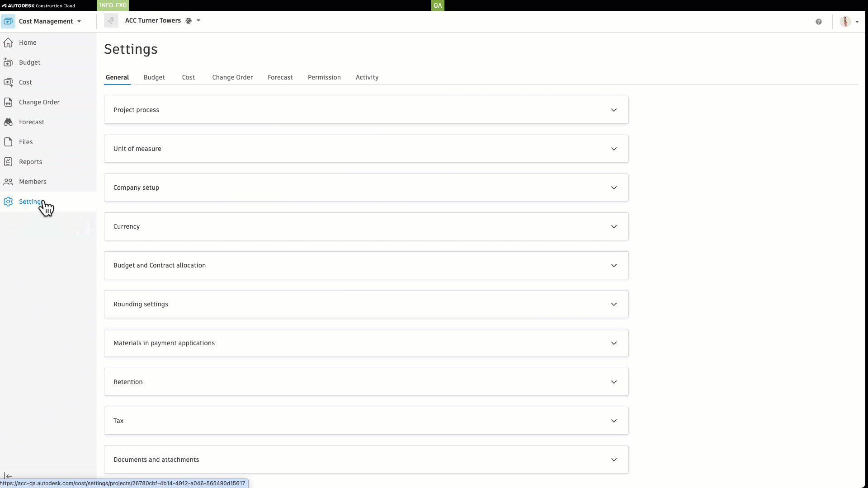This screenshot has height=488, width=868.
Task: Expand the Project process section
Action: [x=614, y=110]
